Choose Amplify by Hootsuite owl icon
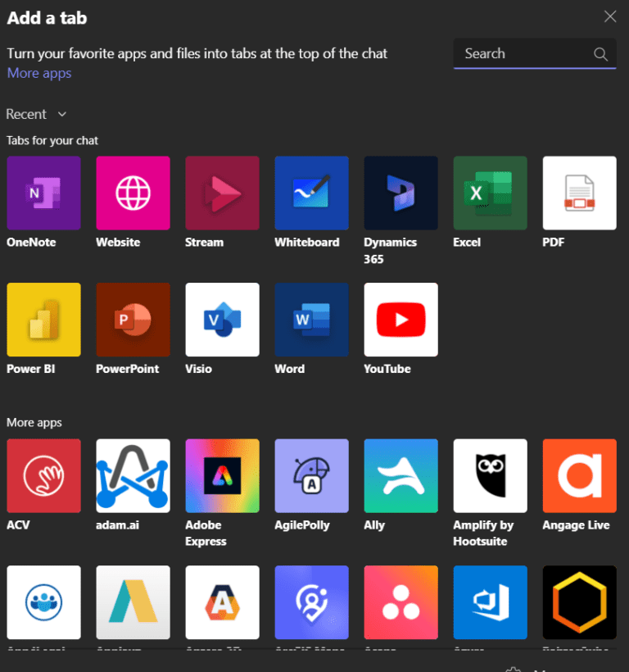Viewport: 629px width, 672px height. (x=491, y=475)
